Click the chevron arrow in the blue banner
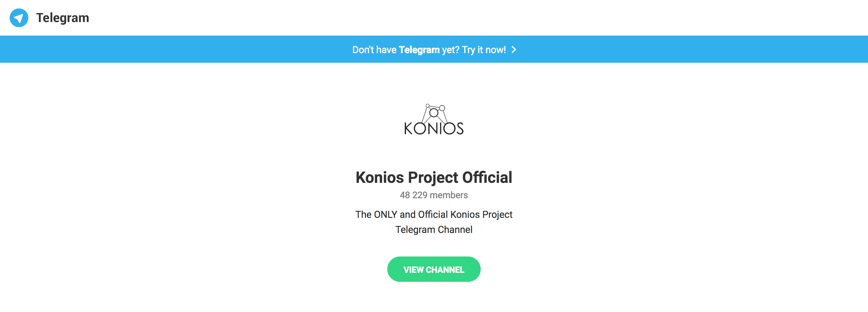The image size is (868, 312). [514, 49]
